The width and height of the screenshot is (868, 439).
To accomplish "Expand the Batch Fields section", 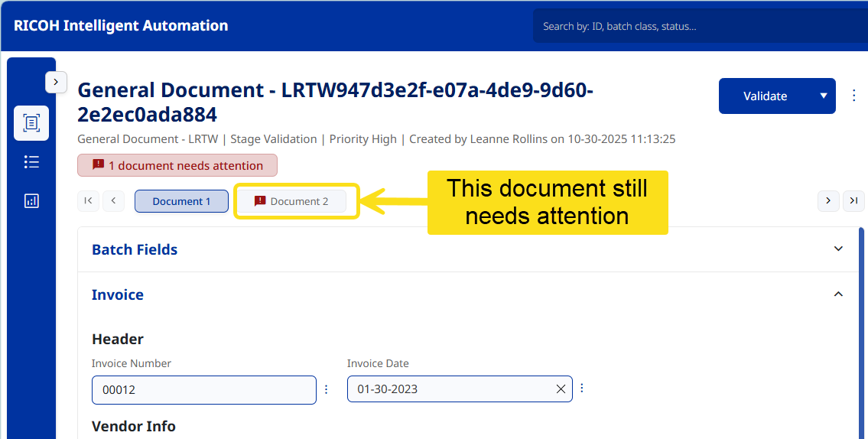I will point(838,249).
